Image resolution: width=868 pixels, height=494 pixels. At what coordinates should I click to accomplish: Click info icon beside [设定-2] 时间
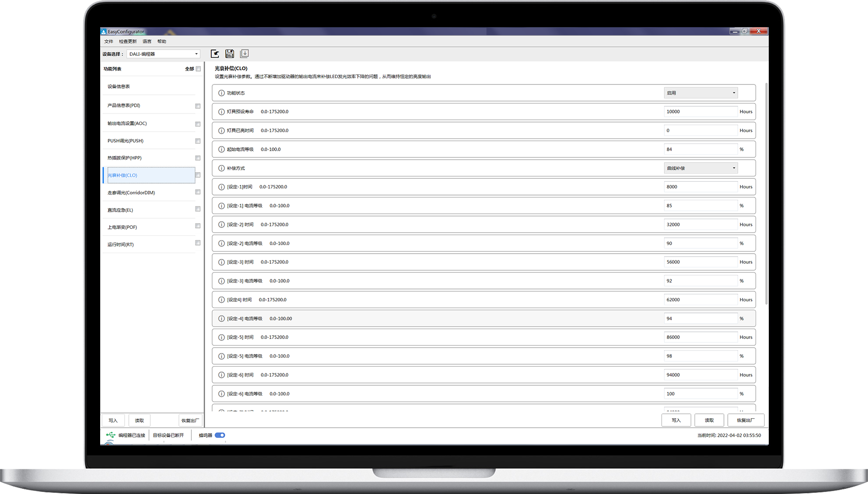point(221,225)
